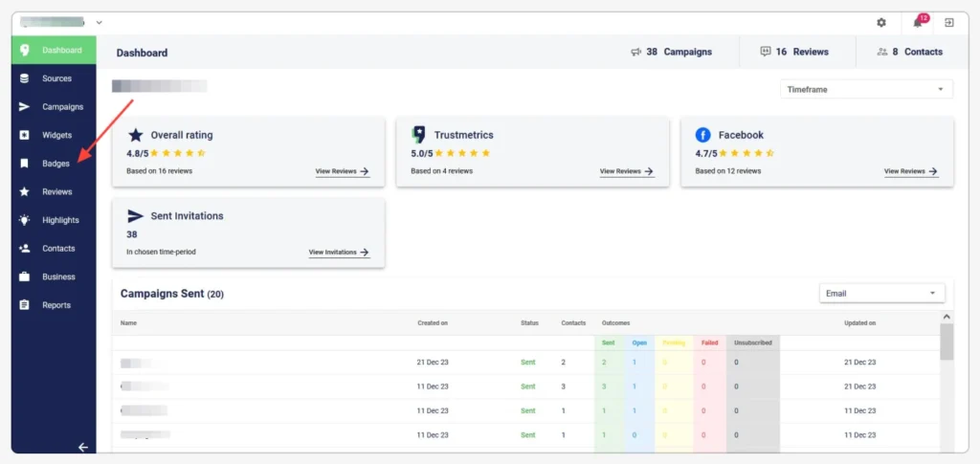Click the paper-plane icon on Sent Invitations card
The height and width of the screenshot is (464, 980).
click(136, 216)
